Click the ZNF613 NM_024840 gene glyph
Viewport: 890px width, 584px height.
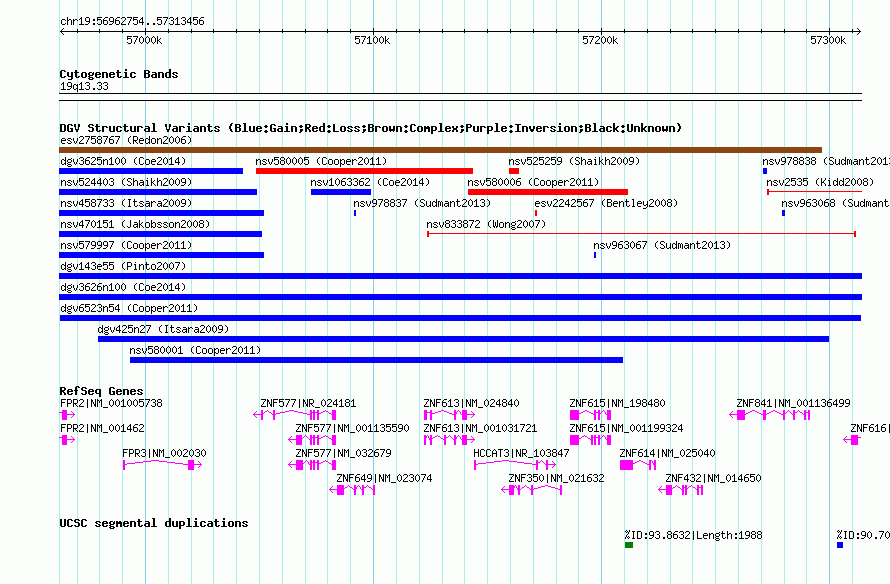(450, 415)
